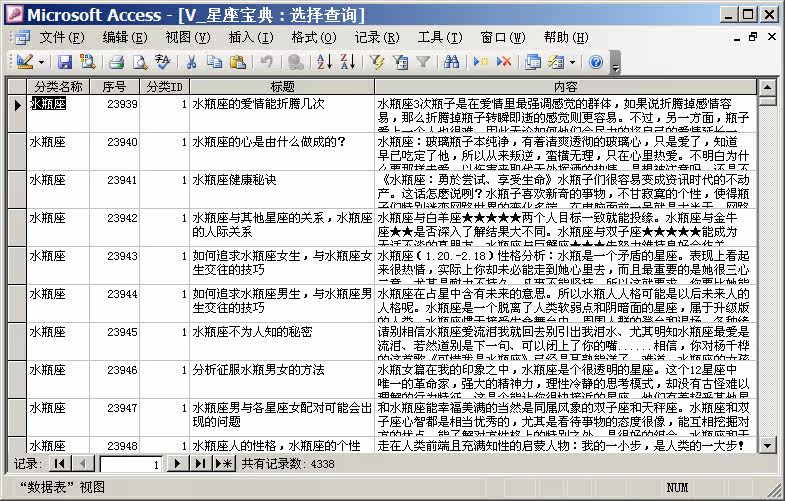Click cell with 序号 23946
Screen dimensions: 785x501
[115, 379]
